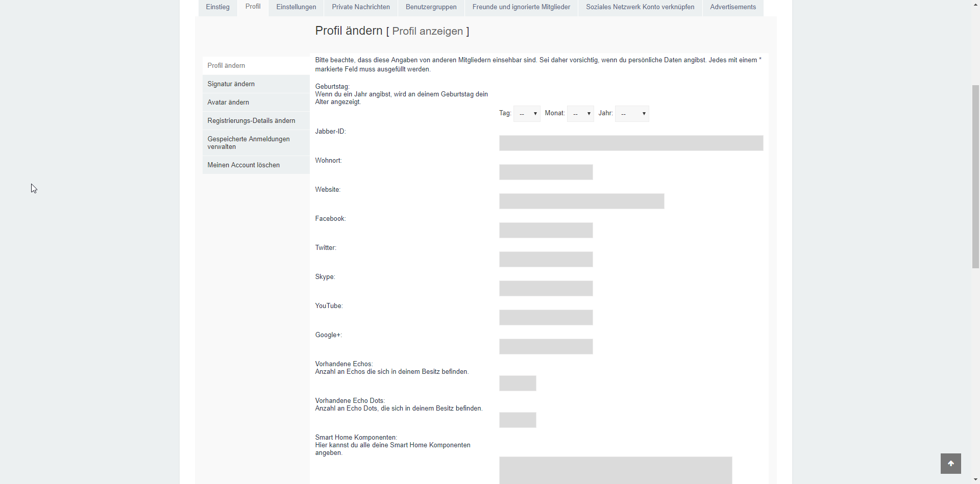Focus the Website text field
Screen dimensions: 980x484
581,201
